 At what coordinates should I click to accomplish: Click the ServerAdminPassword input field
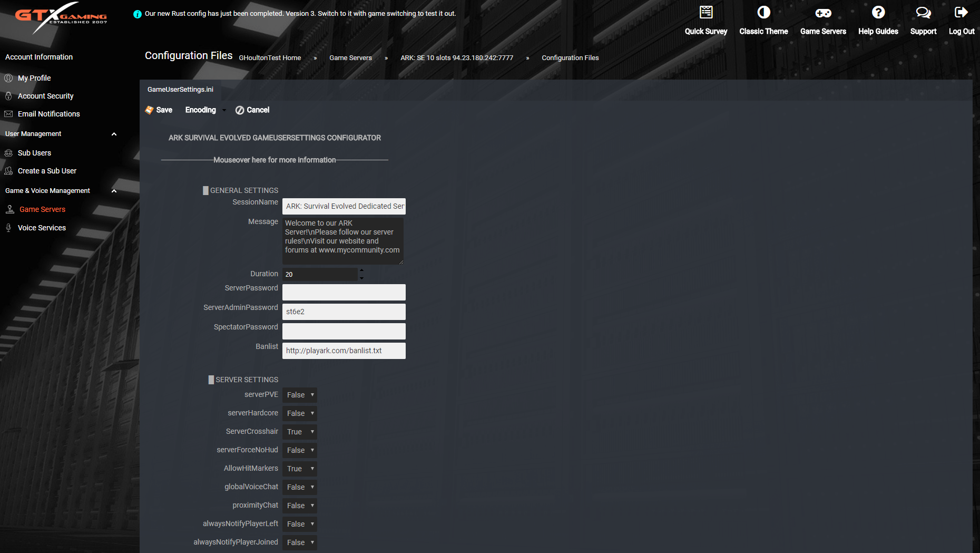344,312
